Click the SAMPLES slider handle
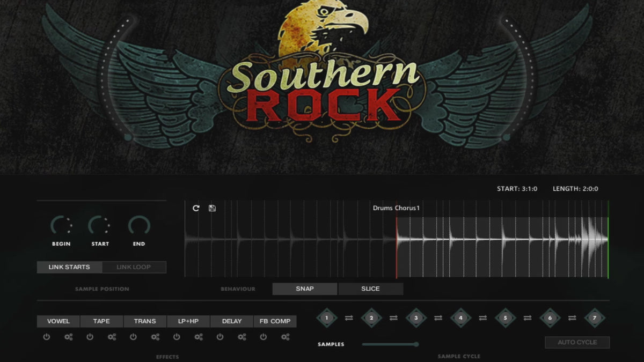Viewport: 644px width, 362px height. pos(416,344)
